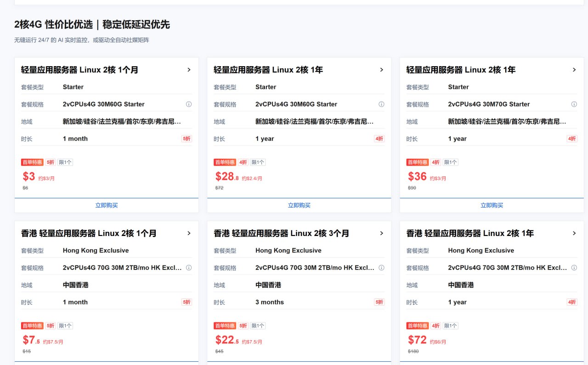Click 首单特惠 tag above the $7.5 price
Screen dimensions: 588x365
(32, 326)
